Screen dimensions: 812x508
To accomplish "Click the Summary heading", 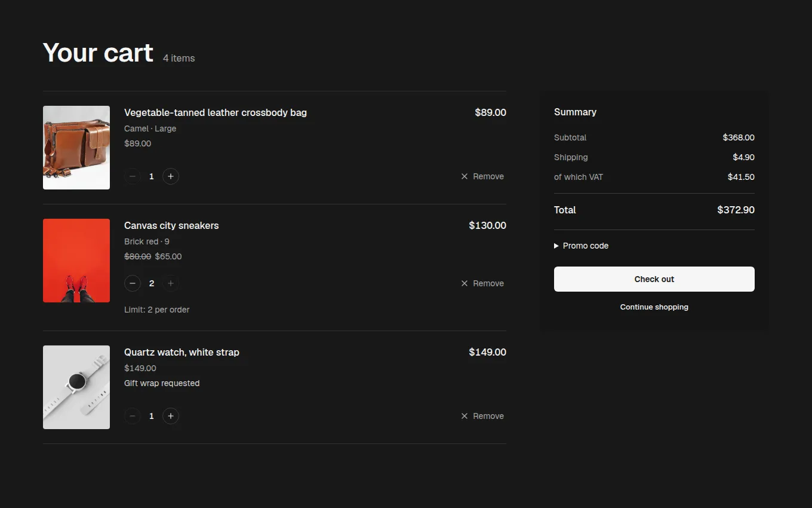I will pos(575,112).
